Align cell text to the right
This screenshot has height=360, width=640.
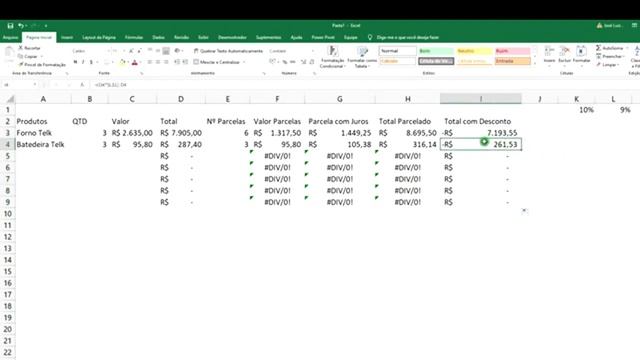(x=166, y=62)
